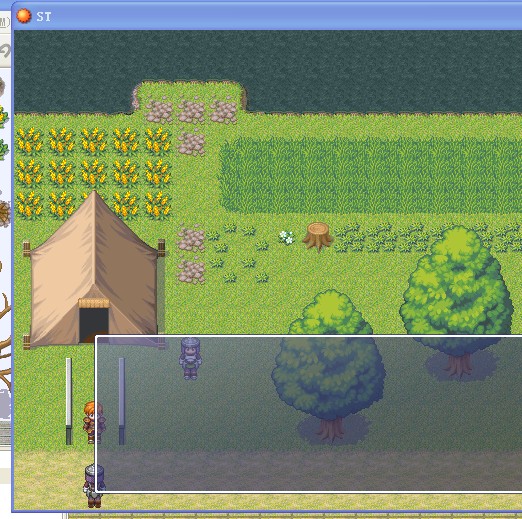Click the white pole left of the orange-haired character

[69, 401]
